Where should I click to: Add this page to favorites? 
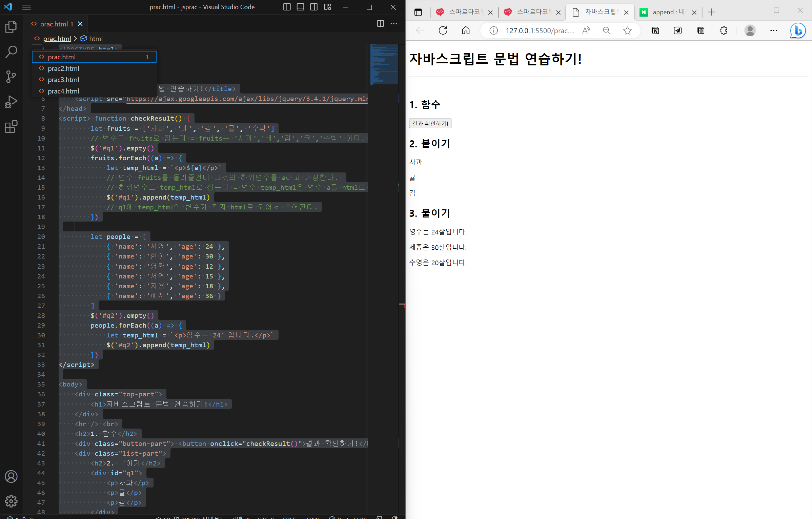pos(627,30)
